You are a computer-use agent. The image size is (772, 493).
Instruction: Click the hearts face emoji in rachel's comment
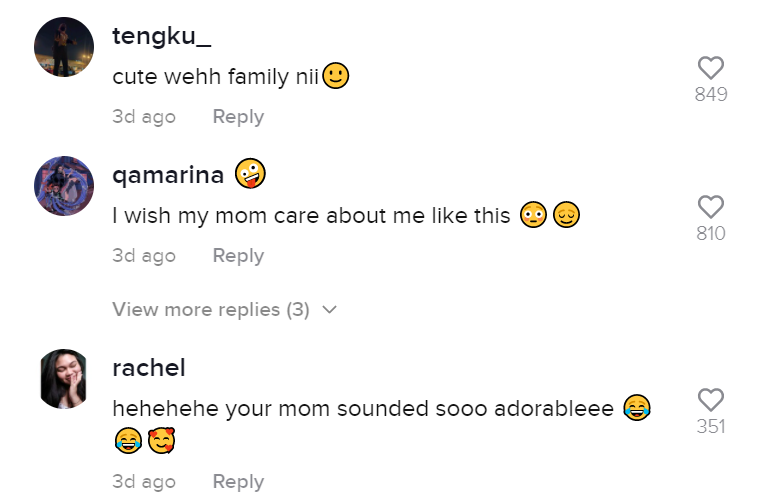tap(161, 439)
